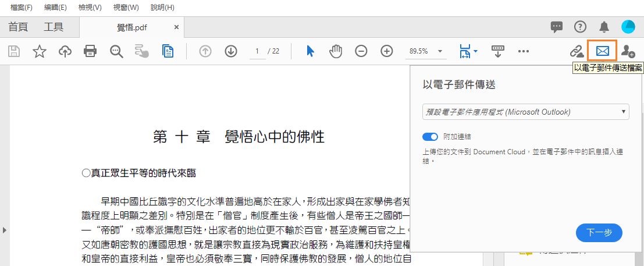Toggle the 附加連結 switch off

430,137
